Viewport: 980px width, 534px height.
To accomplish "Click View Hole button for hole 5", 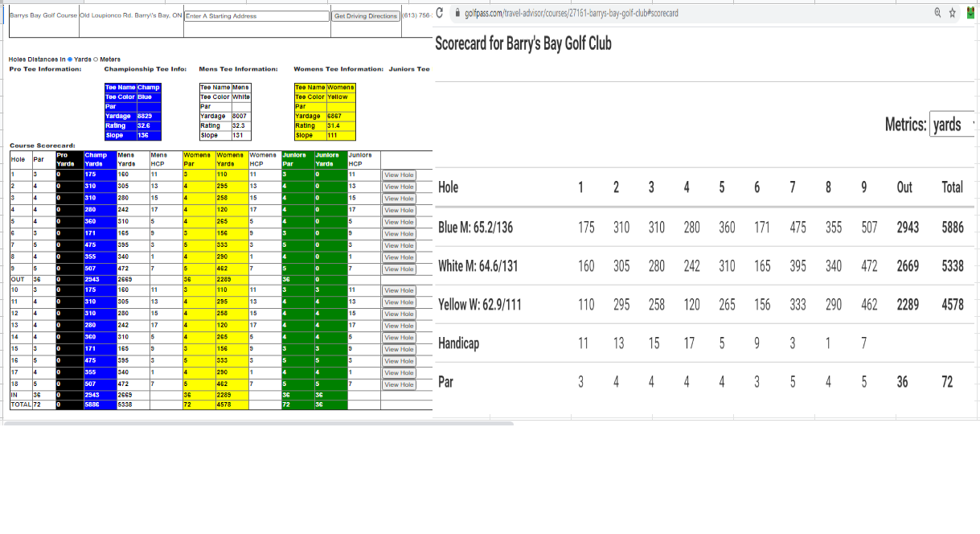I will (x=399, y=221).
